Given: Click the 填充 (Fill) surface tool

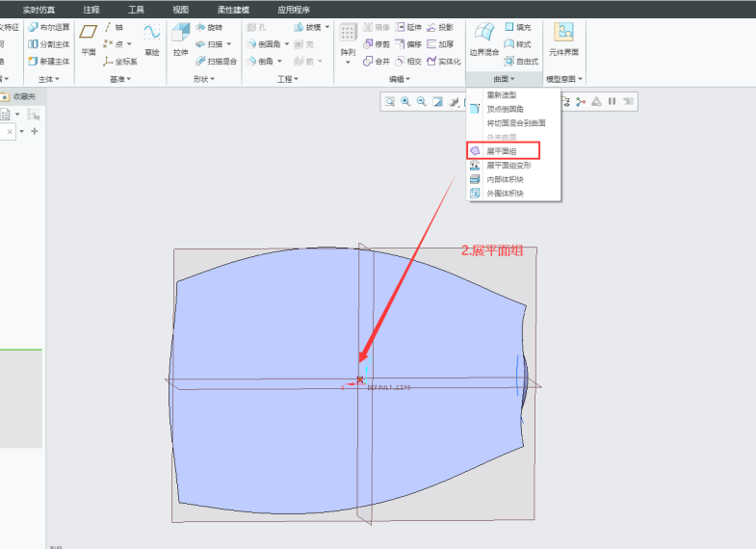Looking at the screenshot, I should [x=517, y=27].
